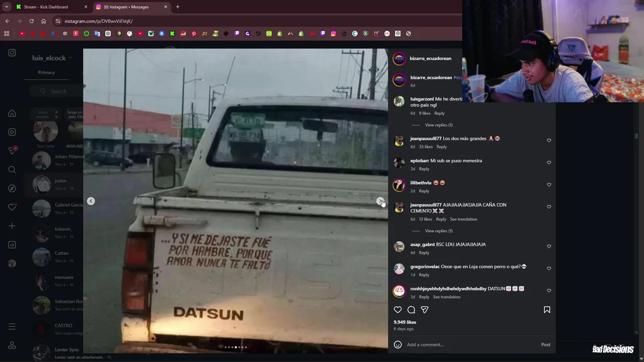This screenshot has width=644, height=362.
Task: Reply to luisgarzonl's comment
Action: point(439,113)
